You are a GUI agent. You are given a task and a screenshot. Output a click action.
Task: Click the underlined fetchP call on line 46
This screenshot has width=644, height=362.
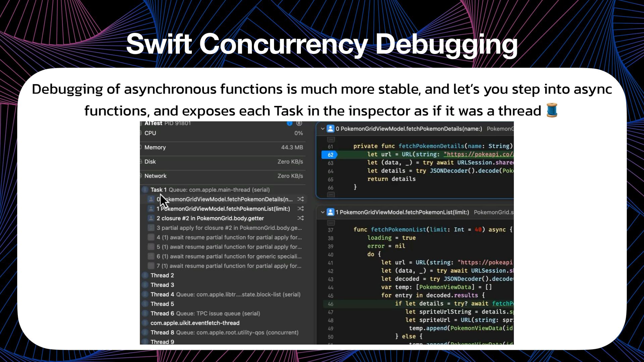[503, 303]
